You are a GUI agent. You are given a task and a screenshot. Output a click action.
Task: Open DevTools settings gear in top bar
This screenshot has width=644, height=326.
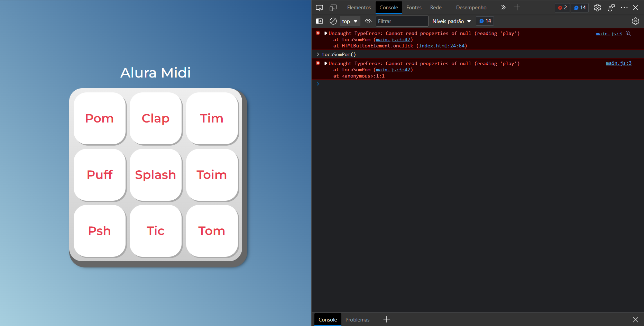[597, 8]
